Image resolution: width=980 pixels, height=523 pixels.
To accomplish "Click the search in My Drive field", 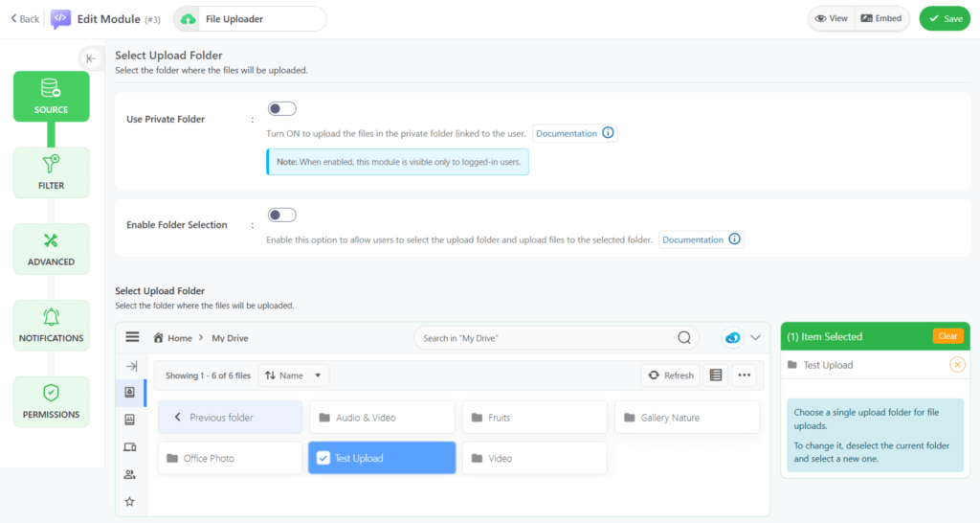I will coord(546,337).
